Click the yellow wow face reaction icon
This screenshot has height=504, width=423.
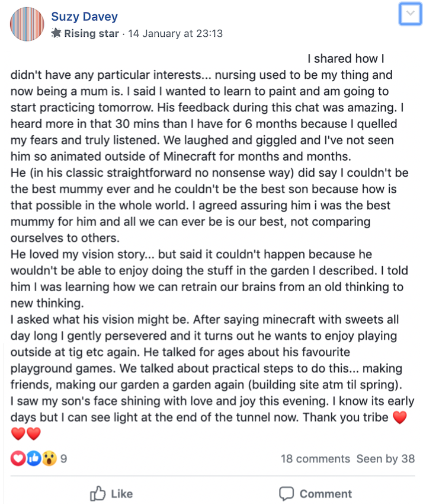click(x=49, y=458)
